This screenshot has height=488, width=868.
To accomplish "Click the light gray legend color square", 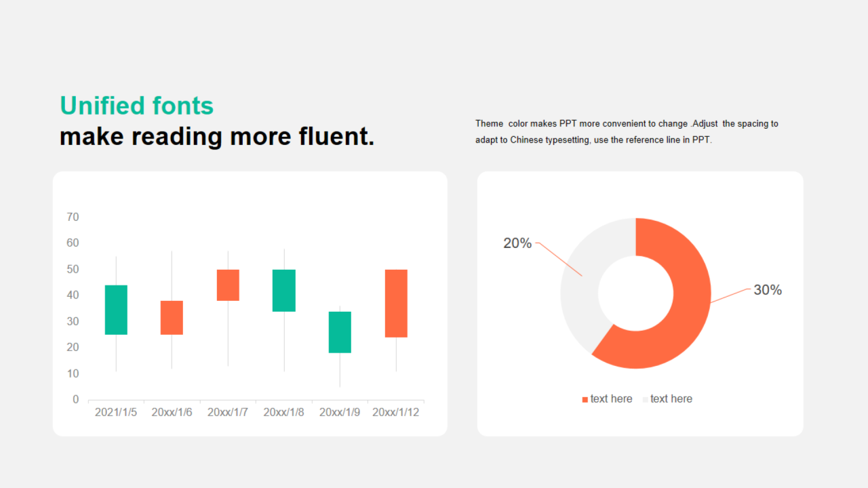I will click(645, 400).
